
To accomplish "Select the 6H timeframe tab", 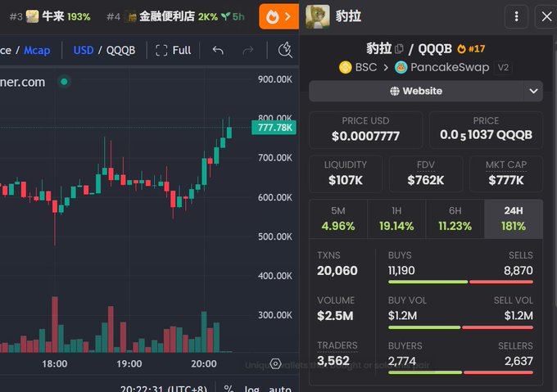I will [455, 219].
